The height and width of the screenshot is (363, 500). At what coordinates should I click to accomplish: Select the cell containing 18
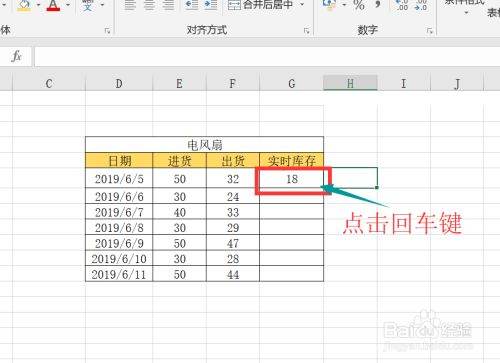[x=292, y=179]
